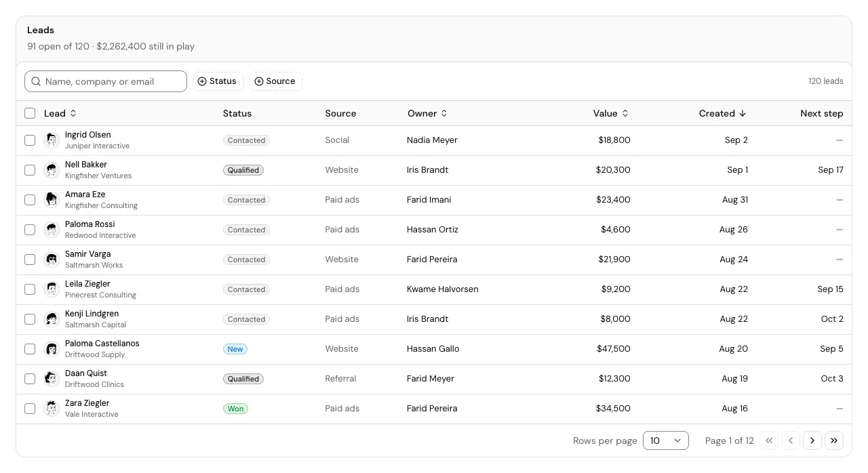The width and height of the screenshot is (868, 473).
Task: Open the Rows per page dropdown
Action: click(666, 440)
